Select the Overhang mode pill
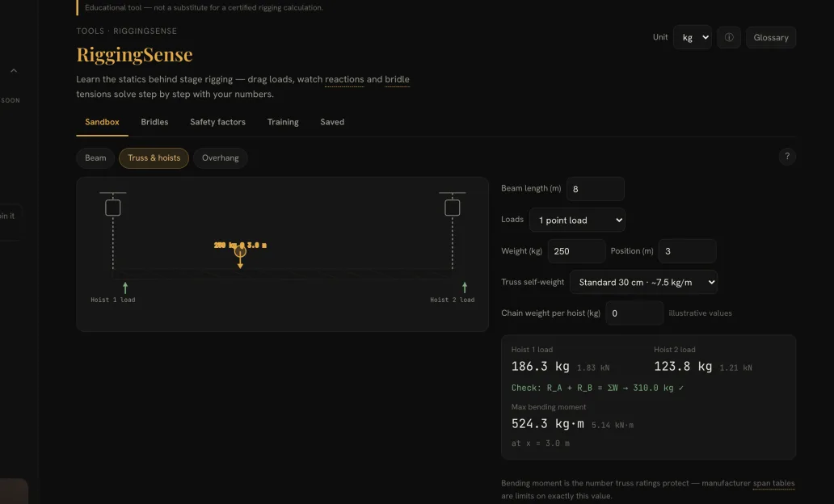 coord(220,157)
